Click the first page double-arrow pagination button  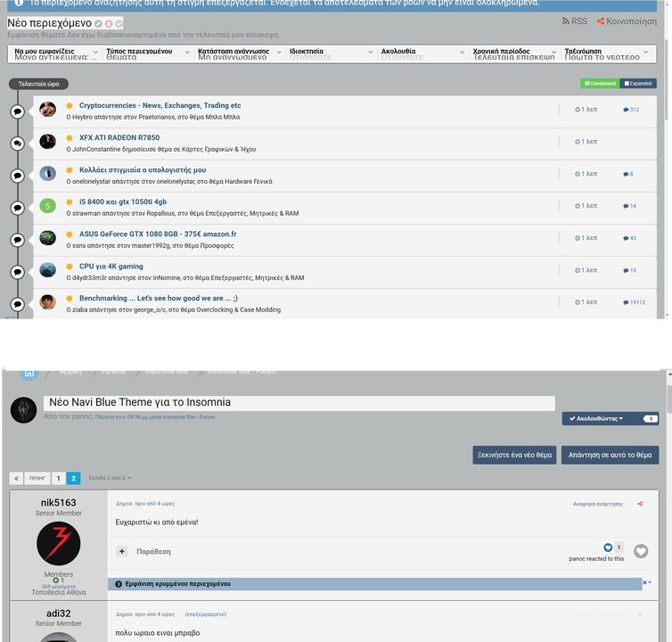tap(16, 478)
